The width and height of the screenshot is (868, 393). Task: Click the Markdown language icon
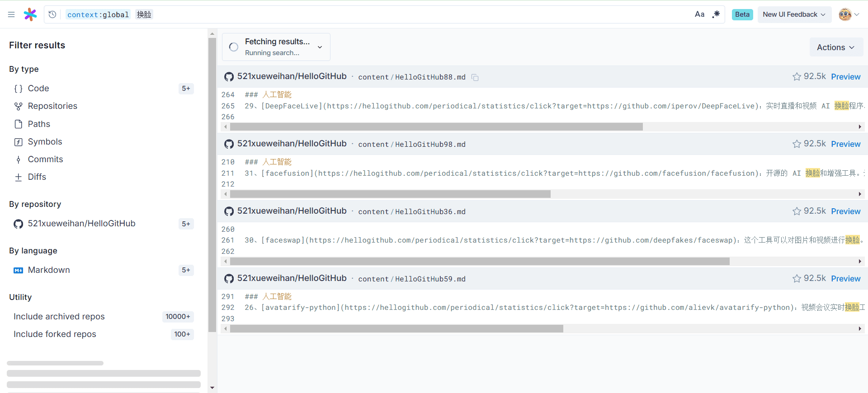point(18,270)
